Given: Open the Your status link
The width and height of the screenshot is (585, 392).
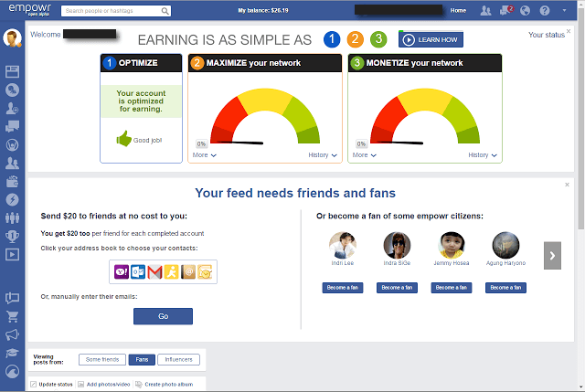Looking at the screenshot, I should 547,35.
